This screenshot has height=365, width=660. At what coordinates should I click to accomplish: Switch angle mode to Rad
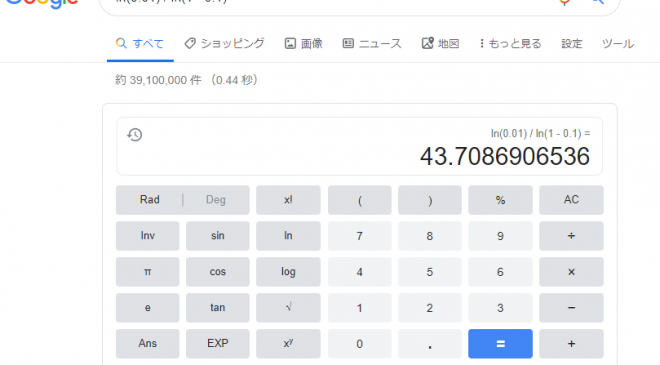pyautogui.click(x=149, y=200)
